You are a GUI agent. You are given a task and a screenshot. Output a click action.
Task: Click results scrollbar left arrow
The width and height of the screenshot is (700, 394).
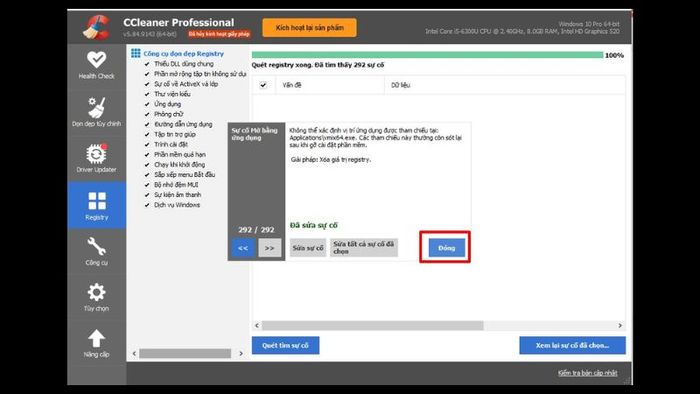coord(257,326)
